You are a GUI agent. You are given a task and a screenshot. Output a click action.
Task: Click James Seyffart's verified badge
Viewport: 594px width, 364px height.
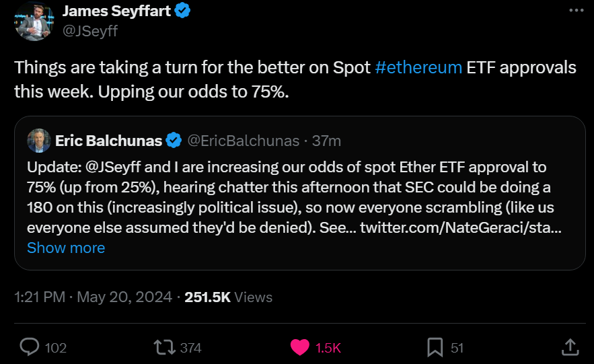[182, 11]
